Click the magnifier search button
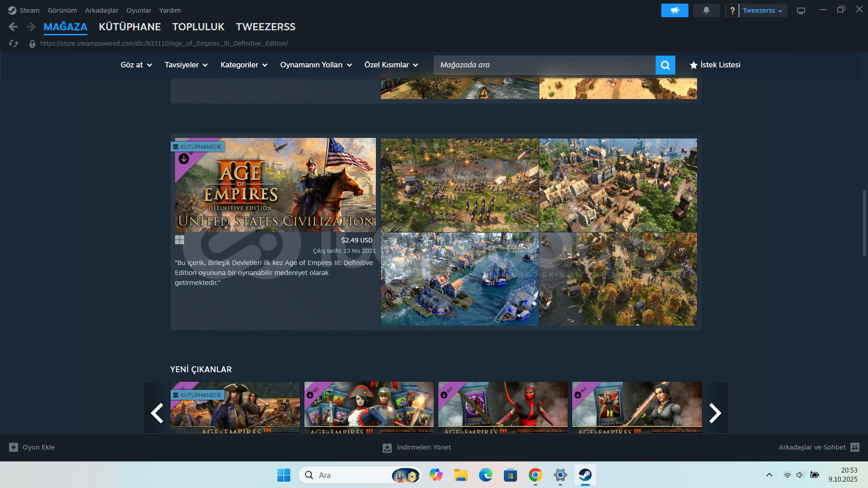The height and width of the screenshot is (488, 868). (665, 65)
